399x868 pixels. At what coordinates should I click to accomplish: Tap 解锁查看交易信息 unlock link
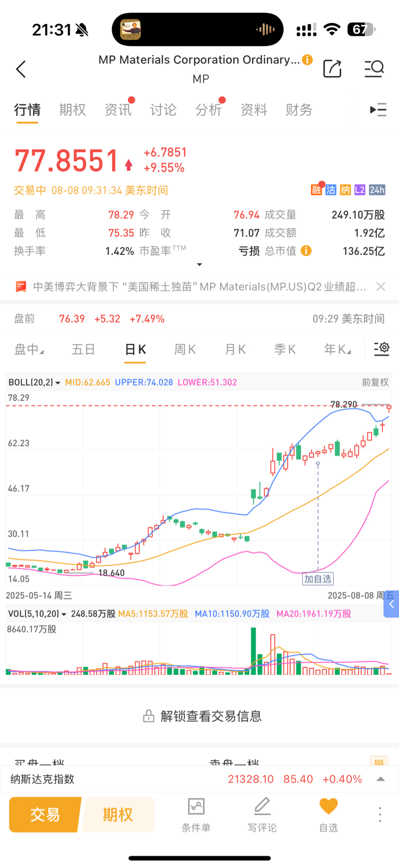coord(211,716)
